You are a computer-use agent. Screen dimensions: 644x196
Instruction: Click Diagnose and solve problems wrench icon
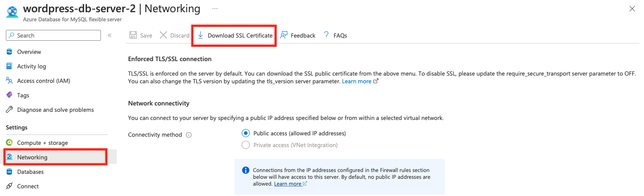tap(9, 110)
